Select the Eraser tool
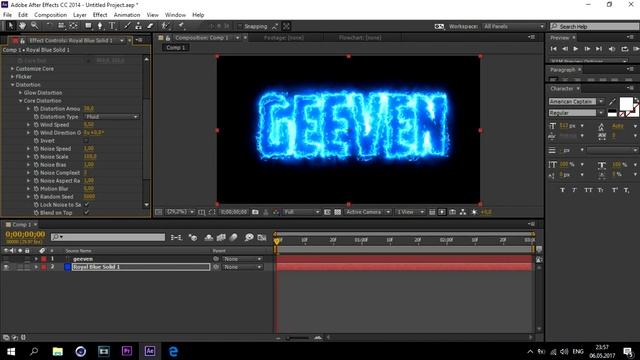 150,26
